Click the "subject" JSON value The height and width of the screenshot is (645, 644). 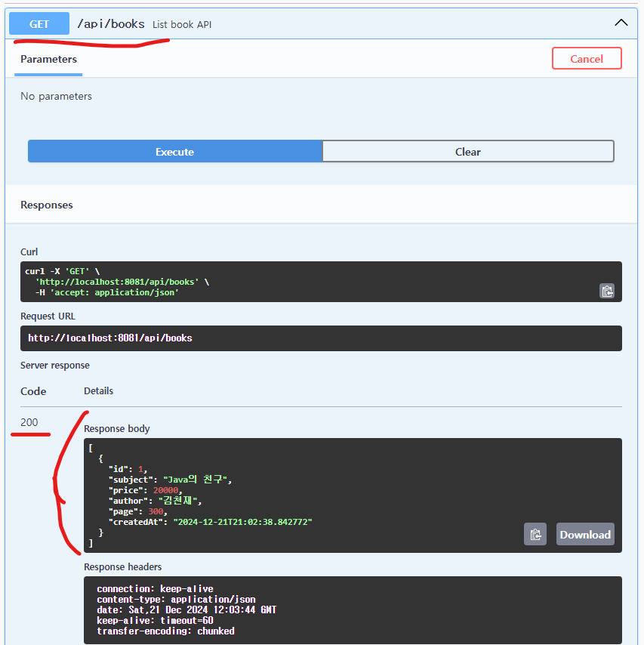[x=197, y=480]
